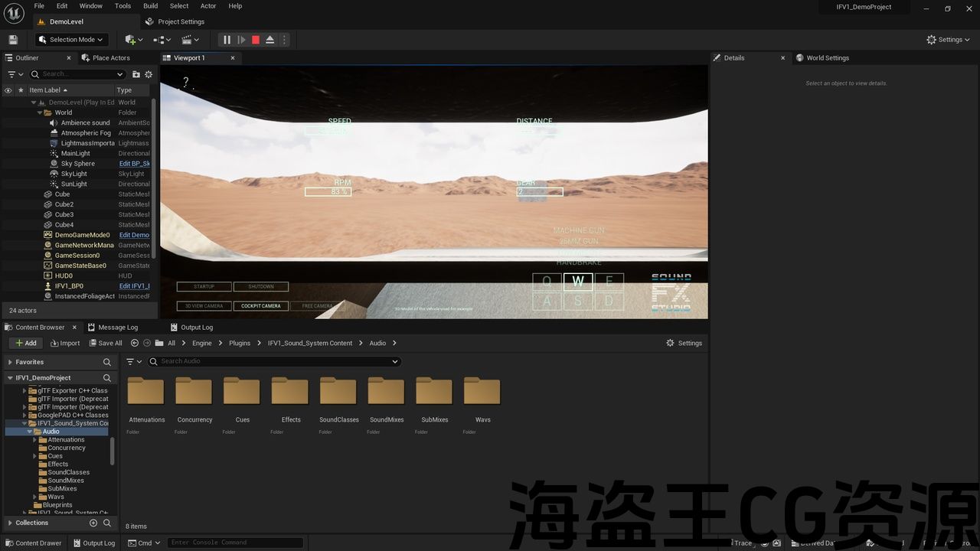Click the Save current level icon
980x551 pixels.
[13, 40]
